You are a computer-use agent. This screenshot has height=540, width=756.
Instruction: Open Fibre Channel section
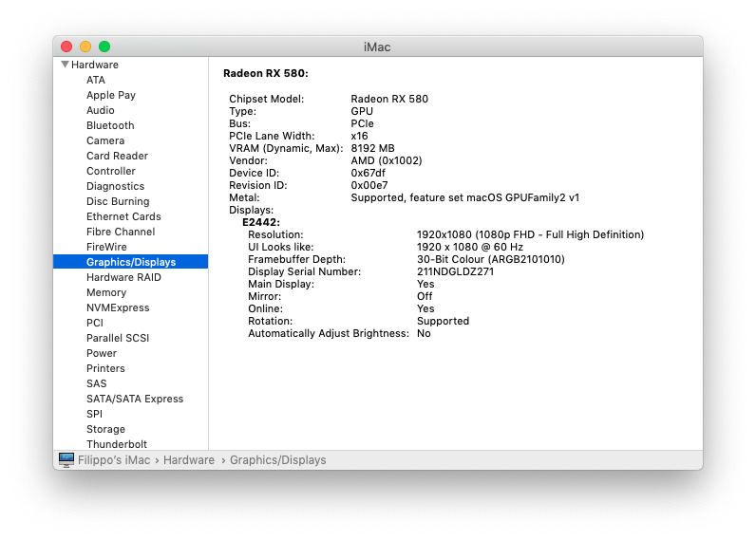tap(121, 232)
